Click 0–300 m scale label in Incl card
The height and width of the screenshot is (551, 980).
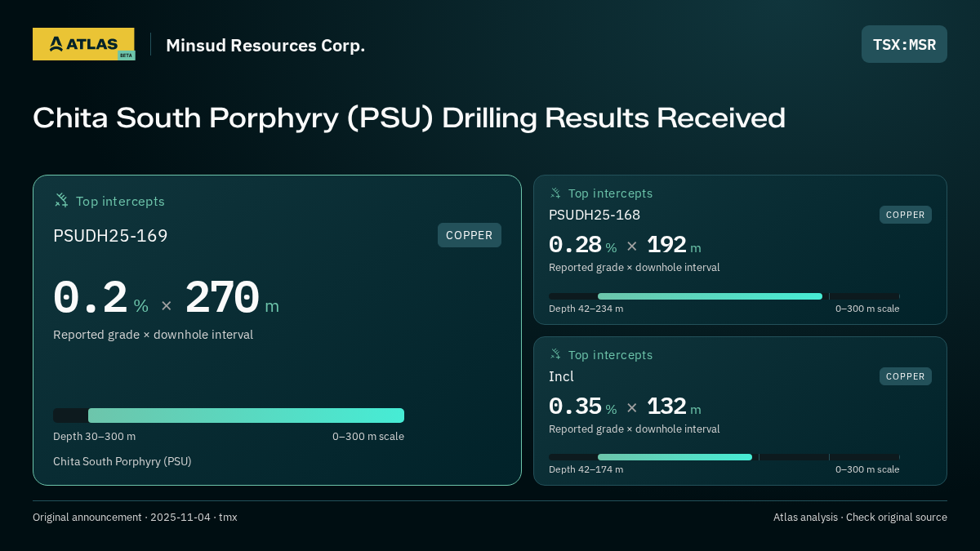[x=867, y=469]
